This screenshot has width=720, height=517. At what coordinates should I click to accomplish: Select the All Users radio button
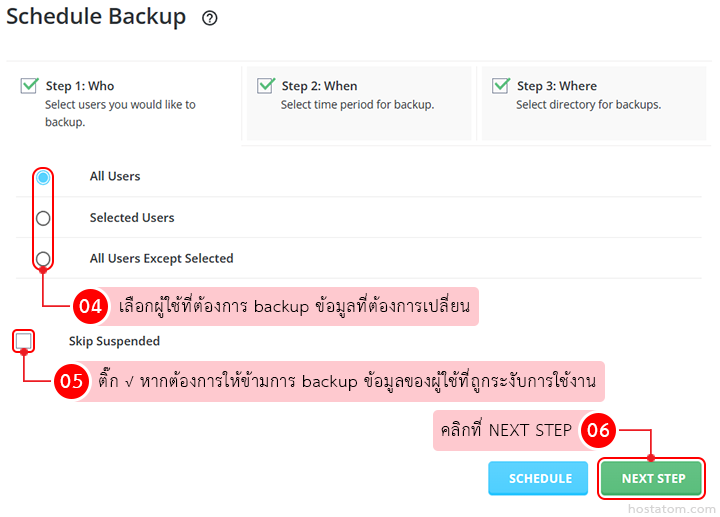(43, 177)
